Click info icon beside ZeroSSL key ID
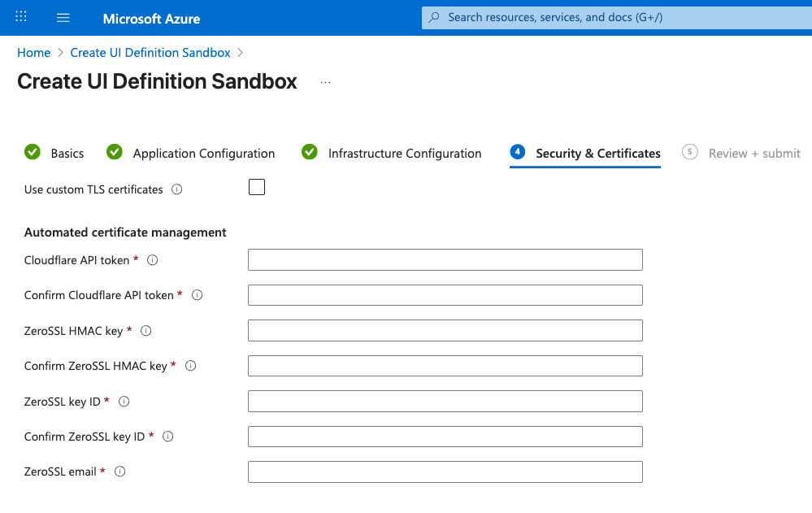The height and width of the screenshot is (513, 812). click(x=124, y=401)
